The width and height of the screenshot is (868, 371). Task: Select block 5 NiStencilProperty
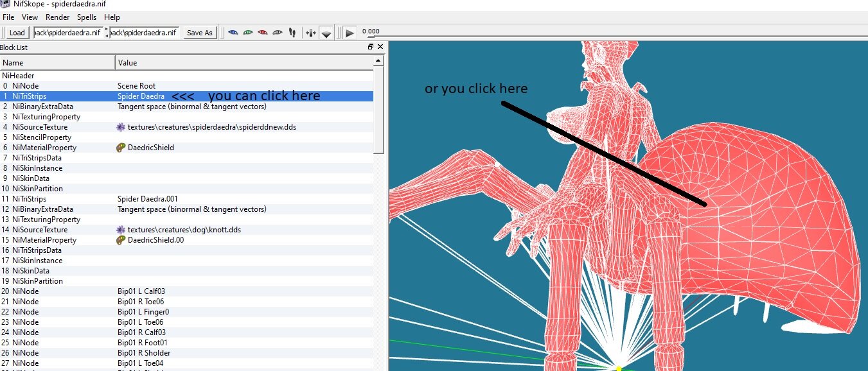point(186,137)
